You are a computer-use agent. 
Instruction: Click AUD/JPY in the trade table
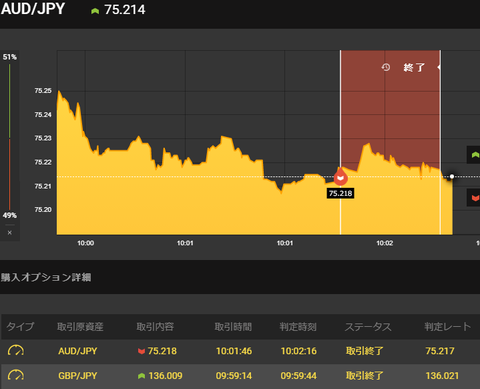tap(78, 351)
